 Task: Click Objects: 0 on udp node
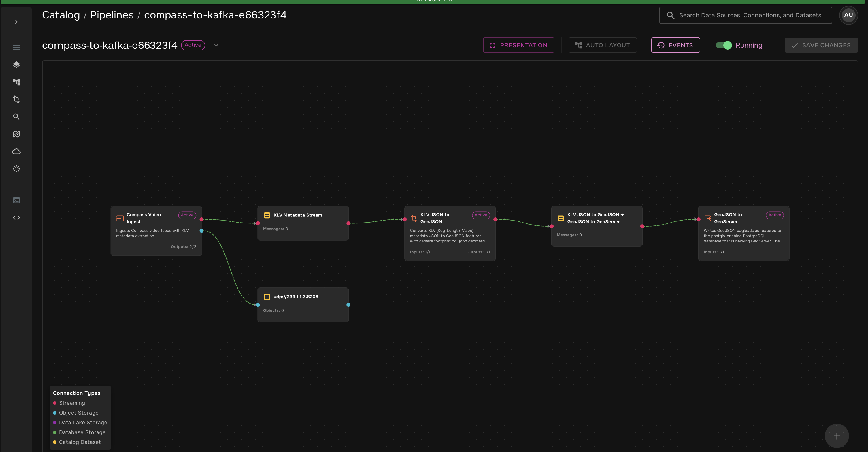273,310
